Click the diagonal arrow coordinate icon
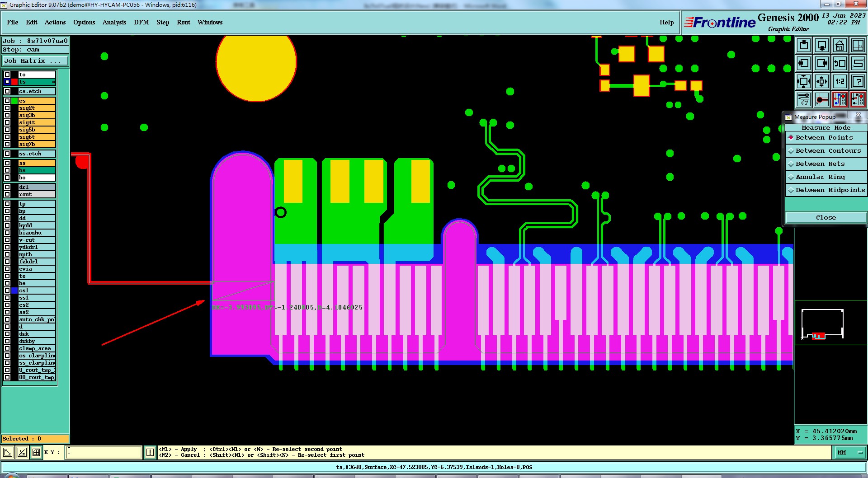Screen dimensions: 868x478 (8, 452)
